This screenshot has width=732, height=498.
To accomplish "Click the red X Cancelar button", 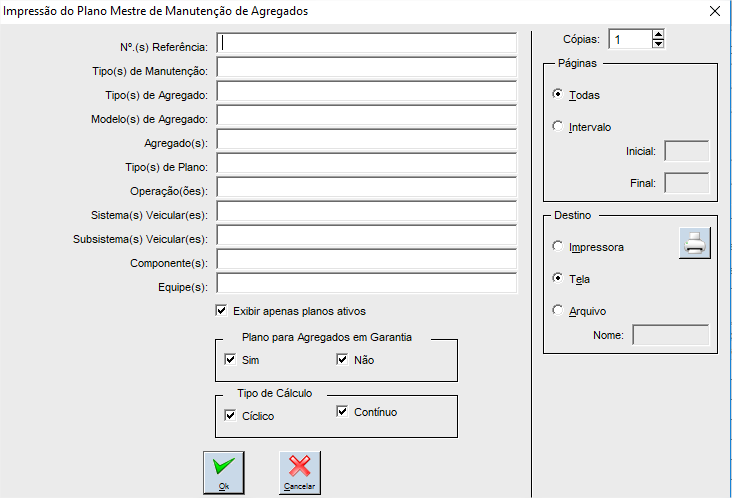I will pos(299,471).
